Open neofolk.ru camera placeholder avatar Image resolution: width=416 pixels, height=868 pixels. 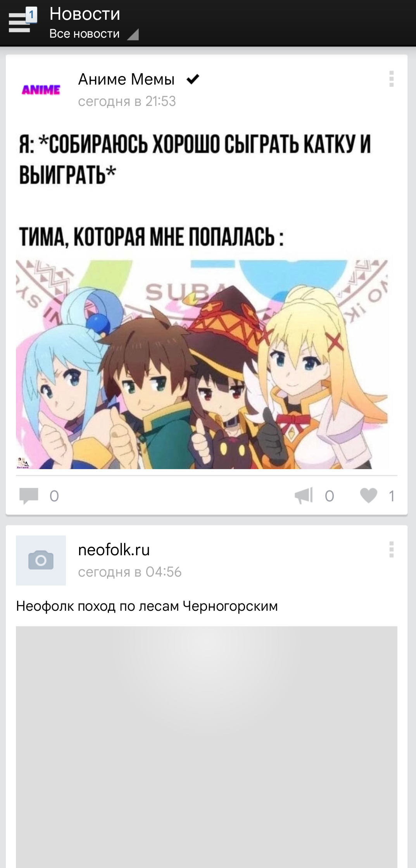[x=41, y=560]
